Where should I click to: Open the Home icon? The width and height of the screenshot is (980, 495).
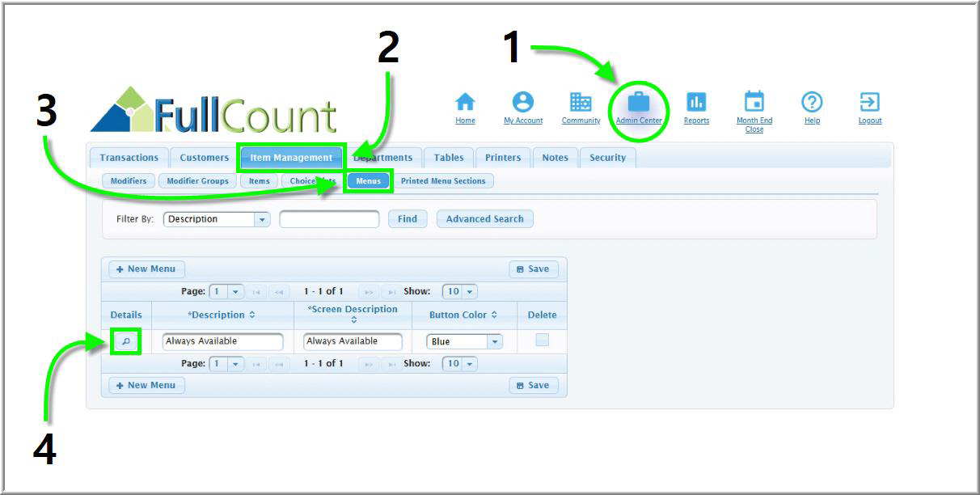point(465,102)
